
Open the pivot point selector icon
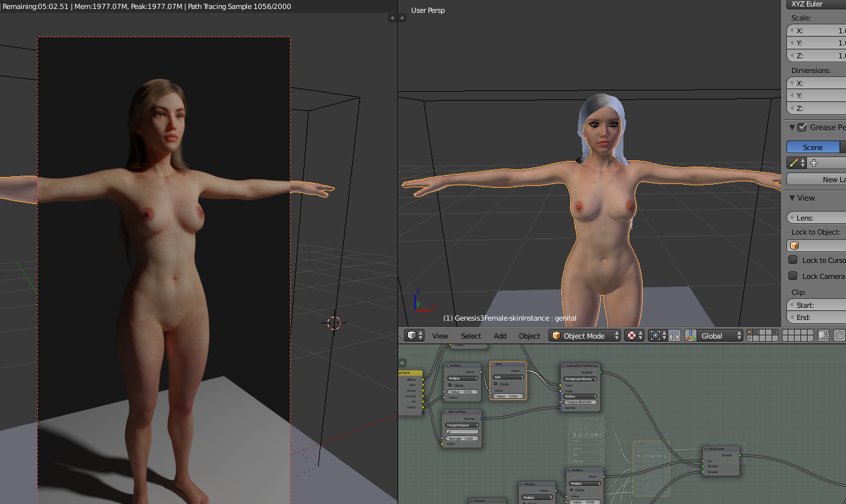pos(656,335)
